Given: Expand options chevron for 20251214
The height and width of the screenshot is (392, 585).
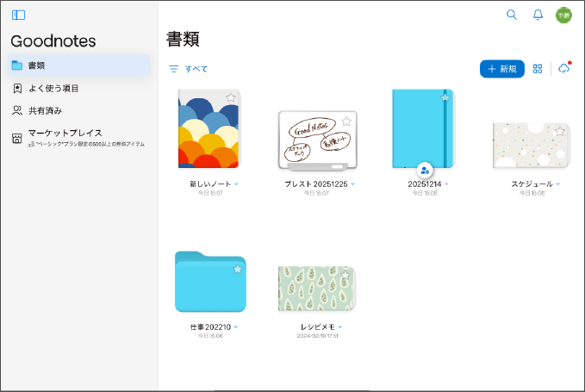Looking at the screenshot, I should coord(446,184).
